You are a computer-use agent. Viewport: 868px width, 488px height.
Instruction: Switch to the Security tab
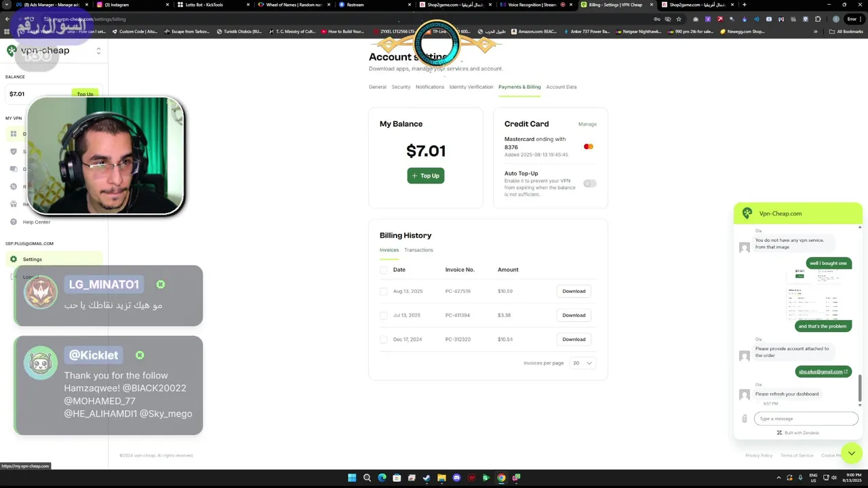401,87
